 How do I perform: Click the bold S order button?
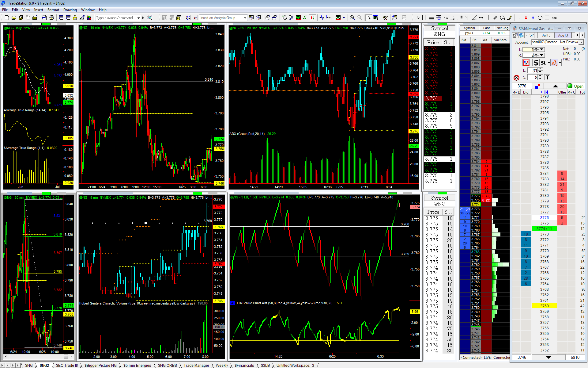[x=536, y=63]
